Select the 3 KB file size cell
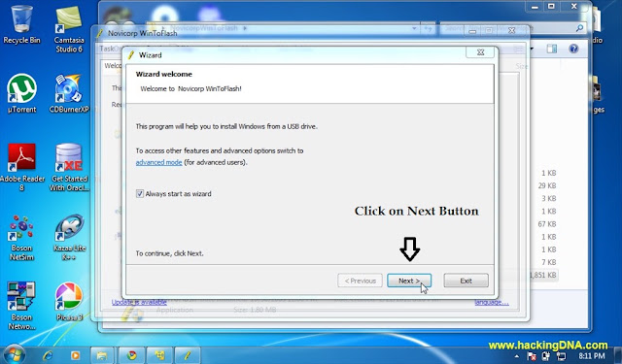The image size is (622, 364). click(548, 198)
